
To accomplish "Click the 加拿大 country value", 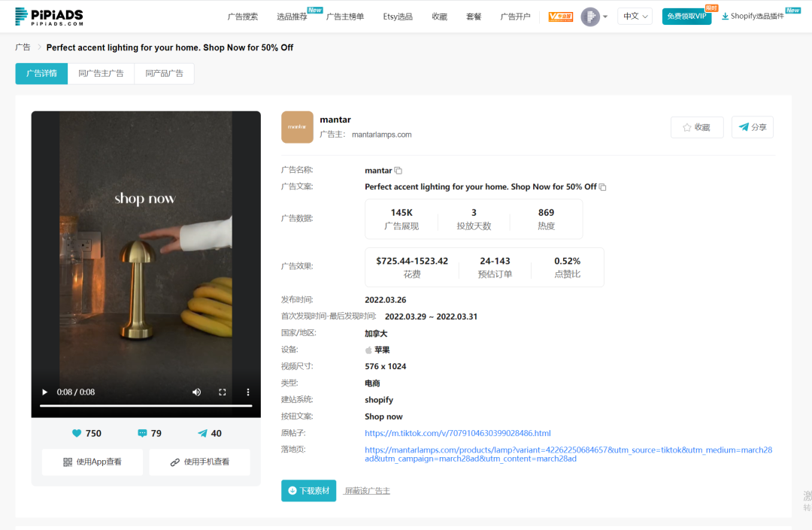I will (376, 333).
